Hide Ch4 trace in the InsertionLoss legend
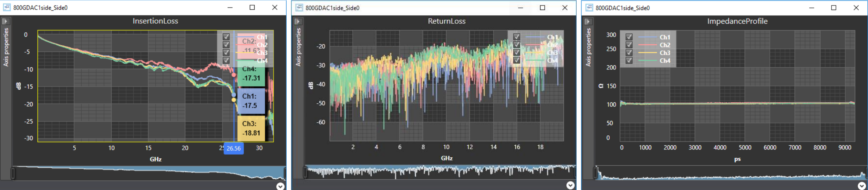This screenshot has height=190, width=868. (226, 60)
